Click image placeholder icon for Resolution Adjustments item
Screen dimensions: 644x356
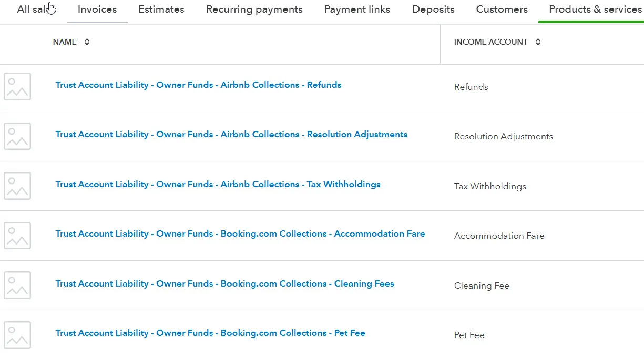[17, 136]
